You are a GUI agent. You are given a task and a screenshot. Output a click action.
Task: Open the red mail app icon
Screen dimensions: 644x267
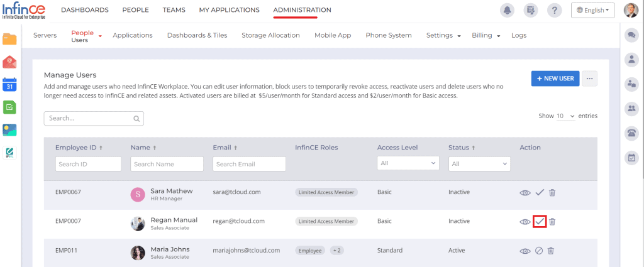[x=9, y=62]
